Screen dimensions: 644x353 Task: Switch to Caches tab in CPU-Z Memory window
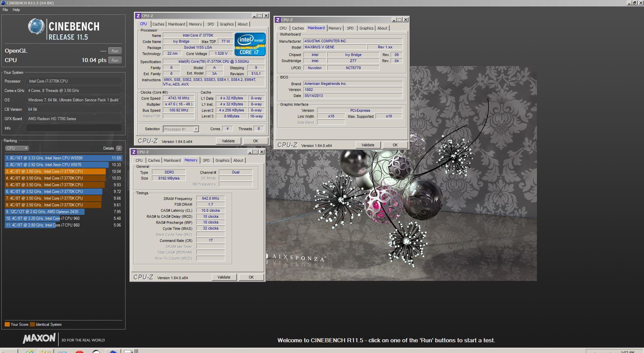coord(154,160)
